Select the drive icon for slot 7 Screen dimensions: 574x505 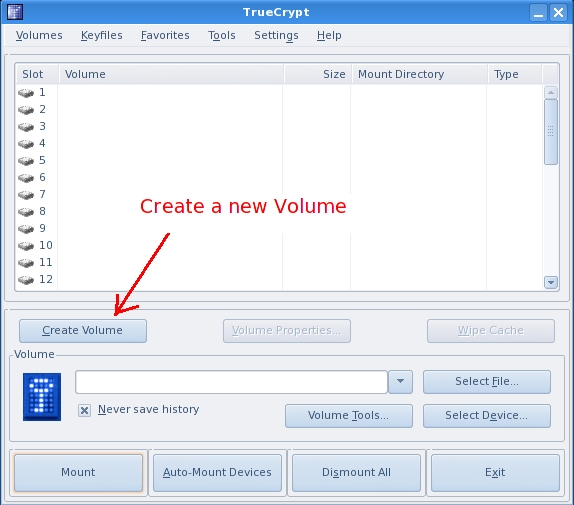[26, 195]
